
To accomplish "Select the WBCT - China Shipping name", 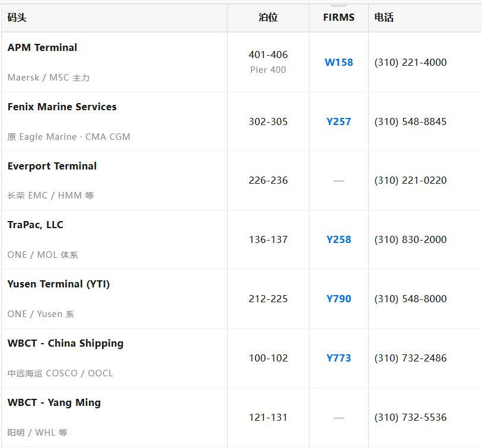I will [65, 344].
